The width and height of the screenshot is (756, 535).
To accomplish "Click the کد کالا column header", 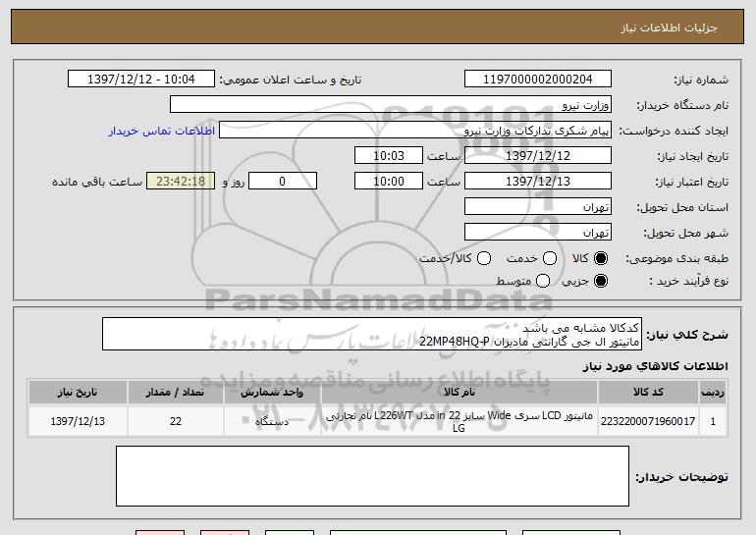I will click(x=648, y=392).
